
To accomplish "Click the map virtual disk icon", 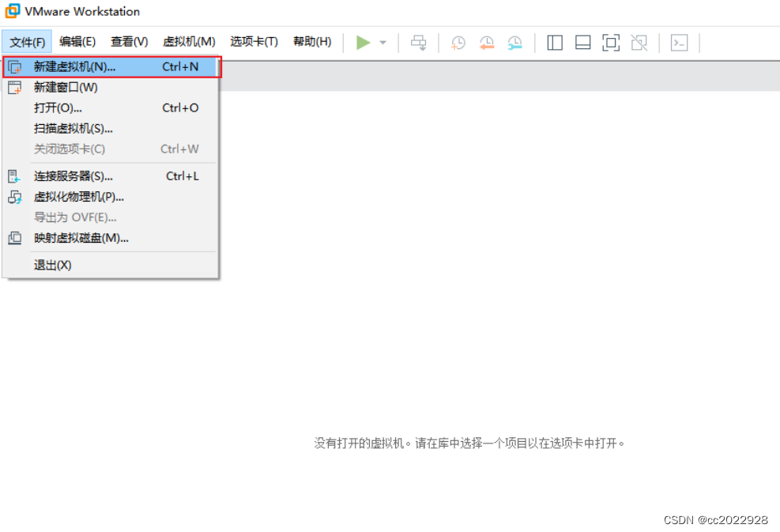I will (x=15, y=238).
